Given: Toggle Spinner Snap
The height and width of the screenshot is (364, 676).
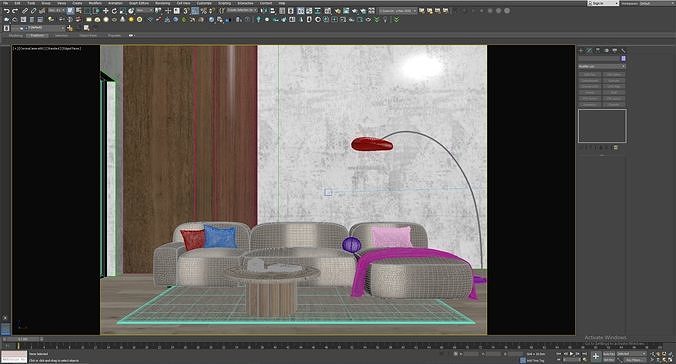Looking at the screenshot, I should pos(212,11).
